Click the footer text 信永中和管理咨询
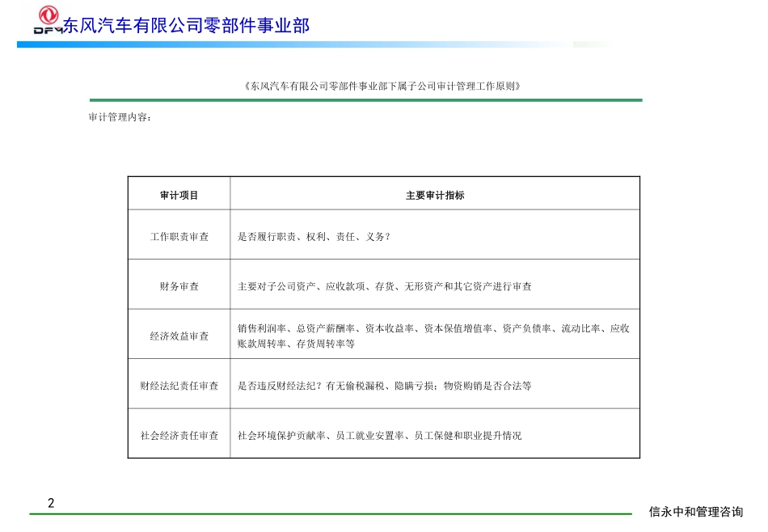The height and width of the screenshot is (532, 768). click(696, 512)
